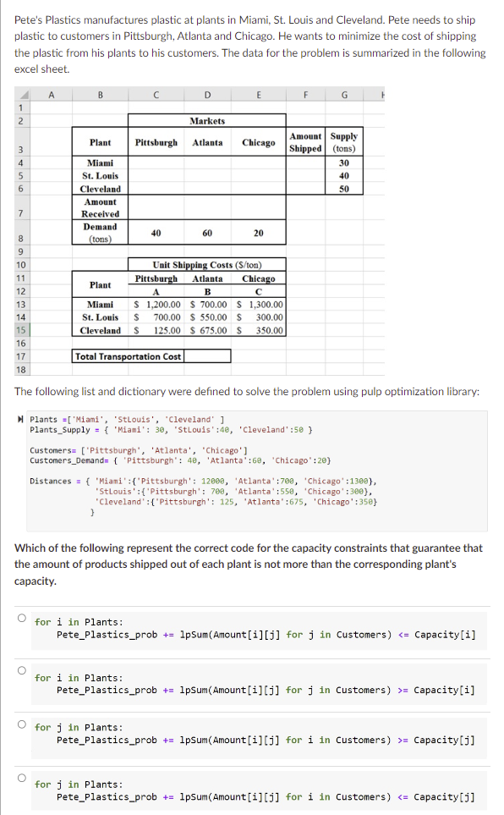Click row header 15 in spreadsheet
This screenshot has width=504, height=815.
point(22,330)
